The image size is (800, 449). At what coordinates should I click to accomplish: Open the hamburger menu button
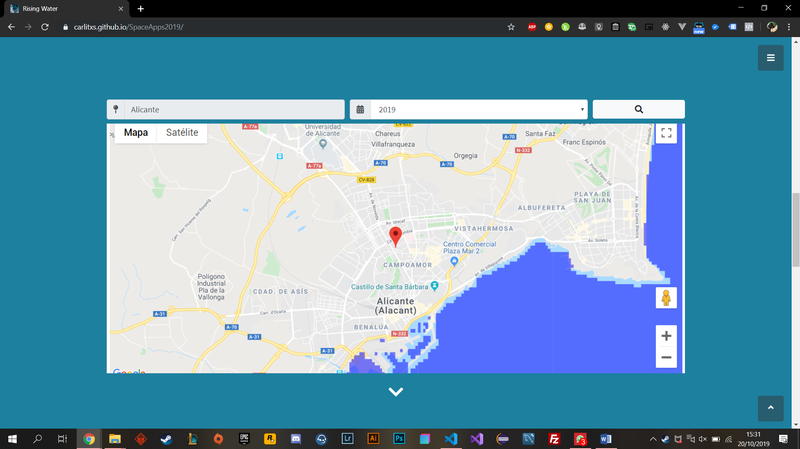click(770, 58)
